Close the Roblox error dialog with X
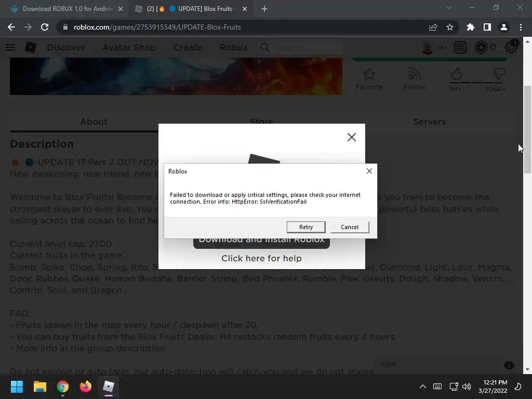This screenshot has width=532, height=399. [369, 171]
